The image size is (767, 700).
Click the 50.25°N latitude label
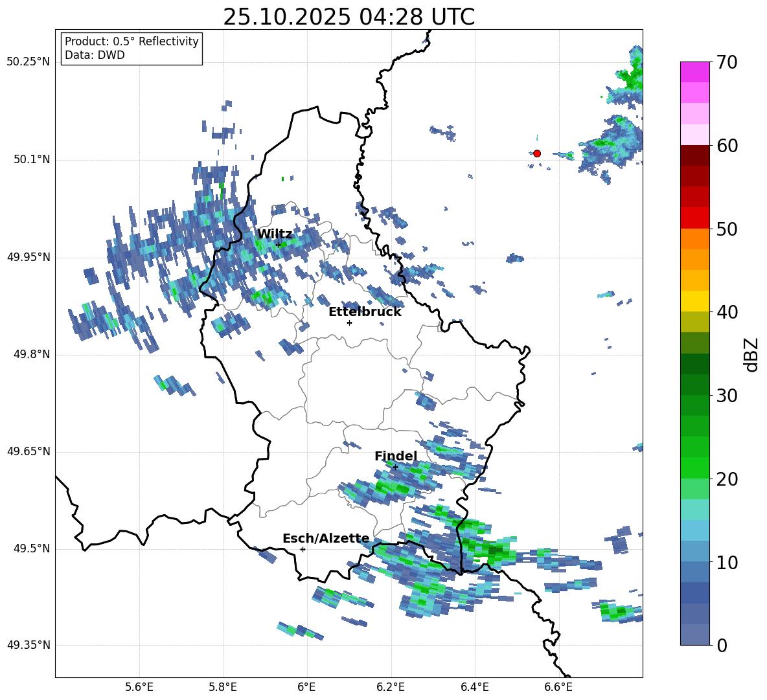click(x=29, y=62)
